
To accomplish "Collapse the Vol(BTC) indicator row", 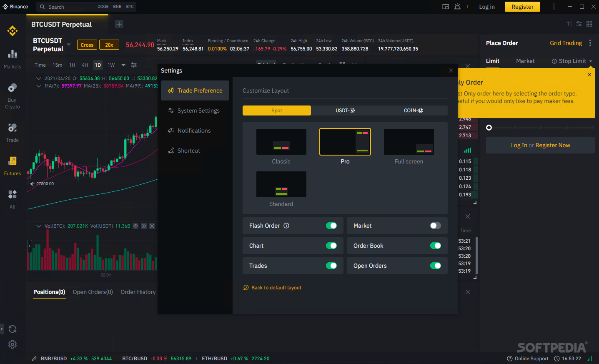I will (39, 226).
